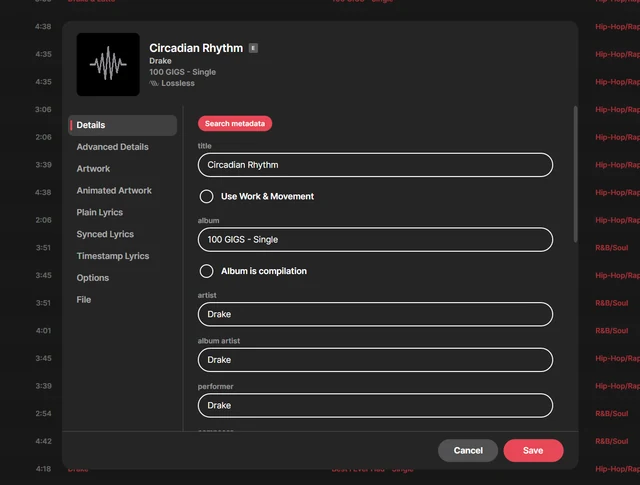Open the File section
Image resolution: width=640 pixels, height=485 pixels.
[84, 300]
